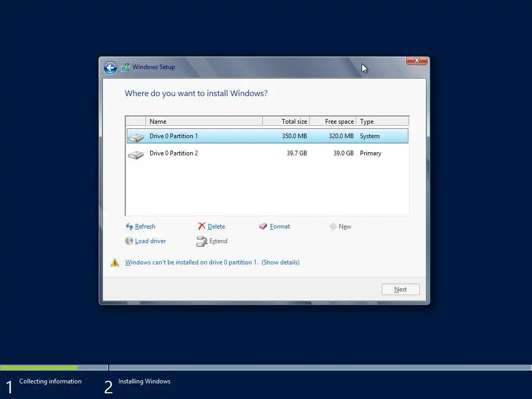Click the drive icon for Partition 2
The height and width of the screenshot is (399, 532).
point(136,155)
